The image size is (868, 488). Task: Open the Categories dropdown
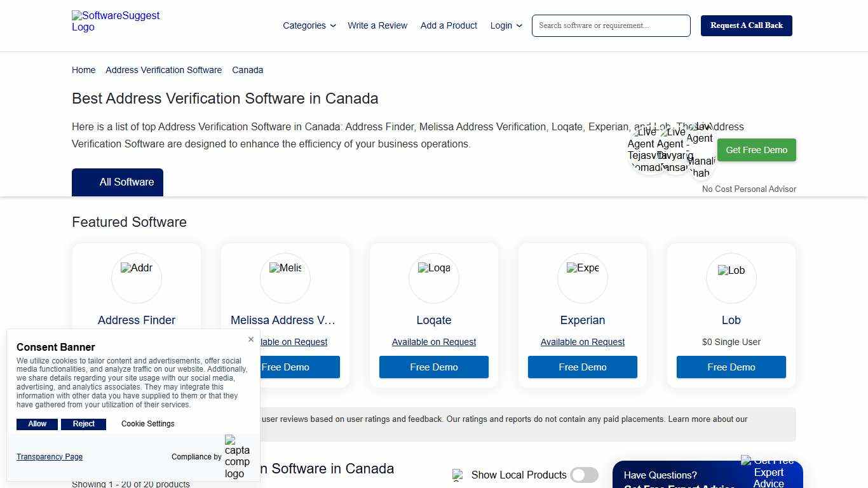pos(309,25)
